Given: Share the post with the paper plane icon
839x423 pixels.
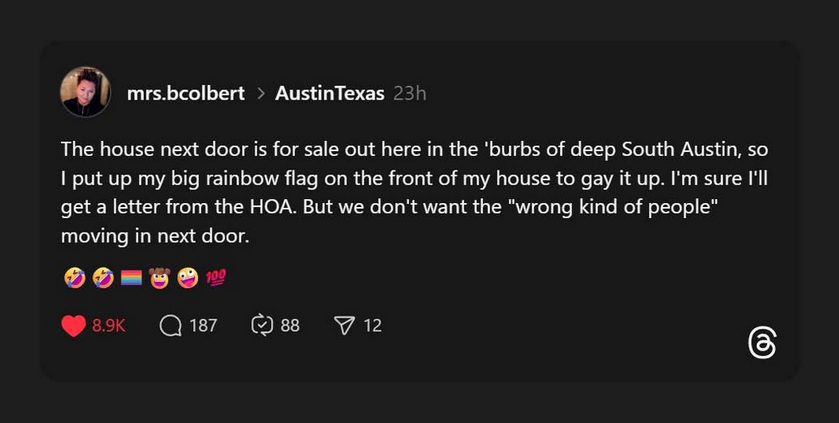Looking at the screenshot, I should pos(344,325).
